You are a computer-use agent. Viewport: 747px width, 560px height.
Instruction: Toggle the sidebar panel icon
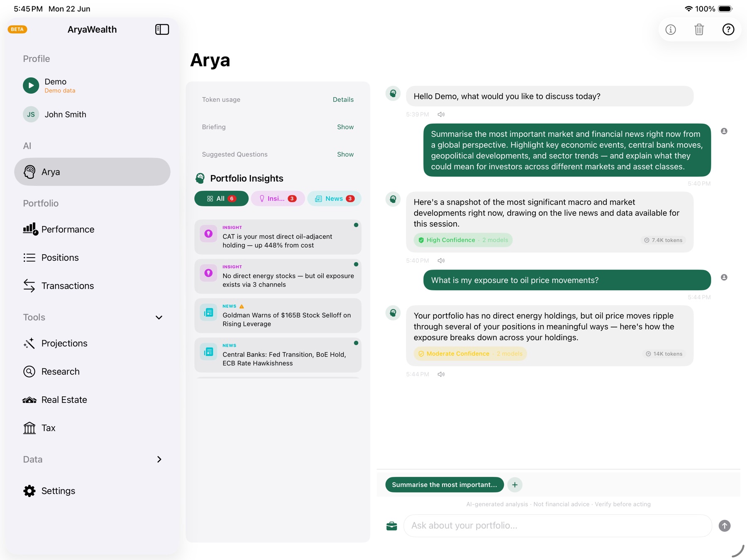pos(162,29)
